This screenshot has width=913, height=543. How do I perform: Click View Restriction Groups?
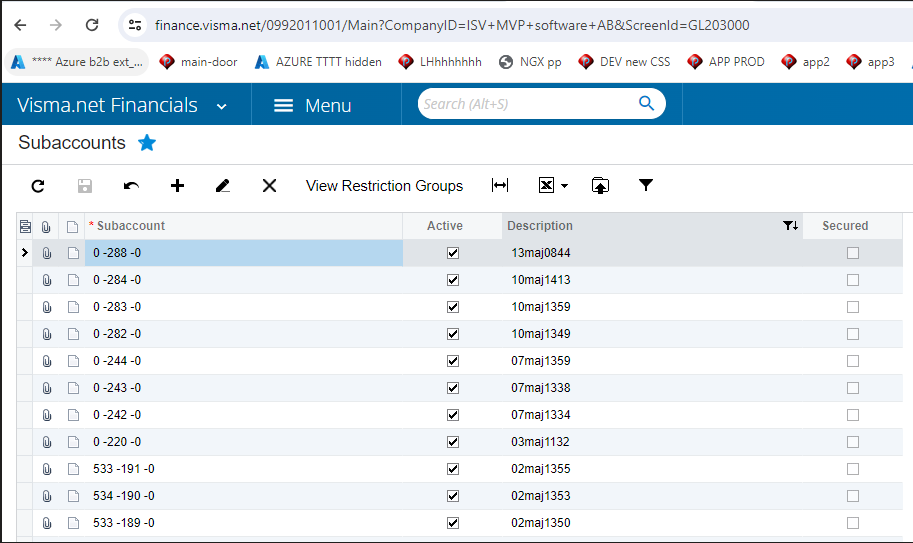[384, 186]
